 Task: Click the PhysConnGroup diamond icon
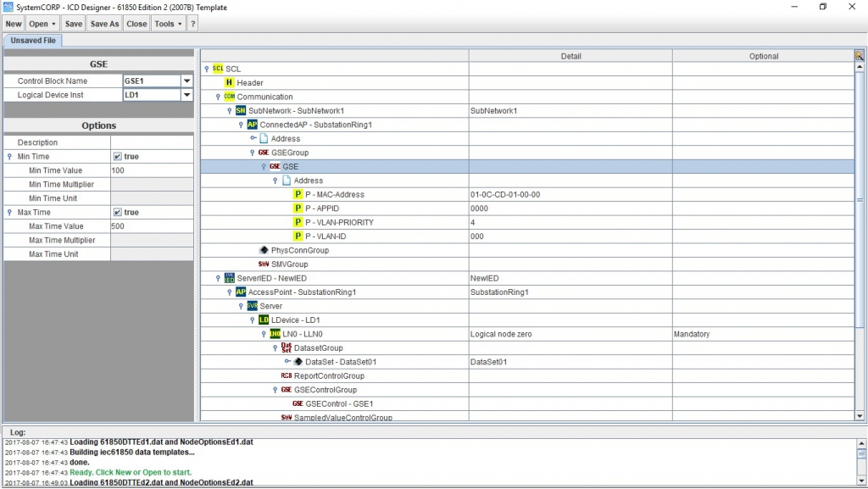pyautogui.click(x=264, y=250)
